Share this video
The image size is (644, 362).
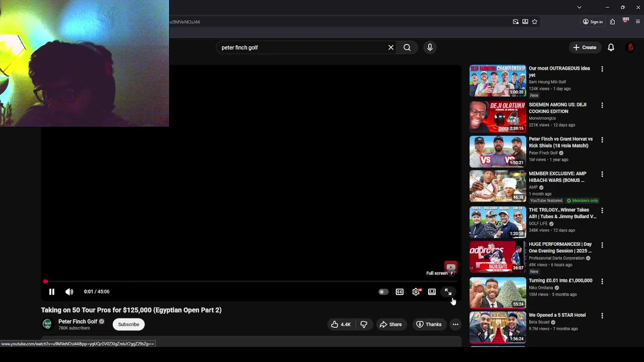390,324
